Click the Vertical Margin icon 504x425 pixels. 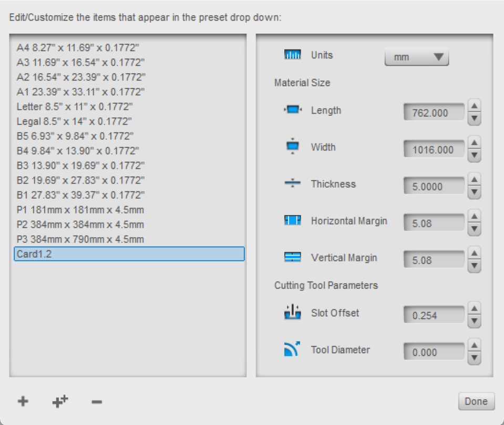pyautogui.click(x=292, y=258)
